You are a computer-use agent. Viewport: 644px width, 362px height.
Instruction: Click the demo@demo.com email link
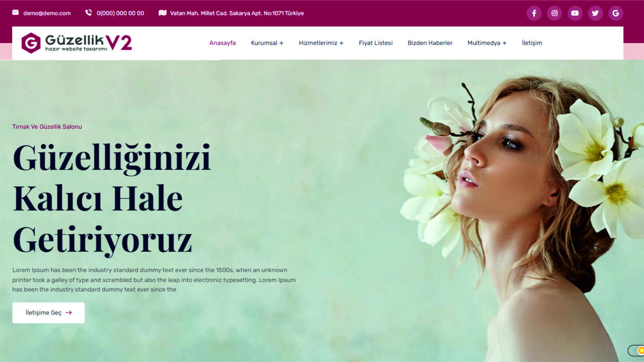click(x=47, y=13)
